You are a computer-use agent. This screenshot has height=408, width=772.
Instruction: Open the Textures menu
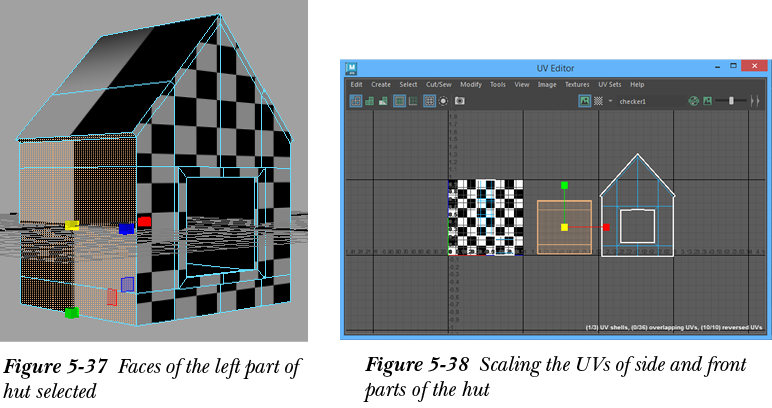(579, 85)
